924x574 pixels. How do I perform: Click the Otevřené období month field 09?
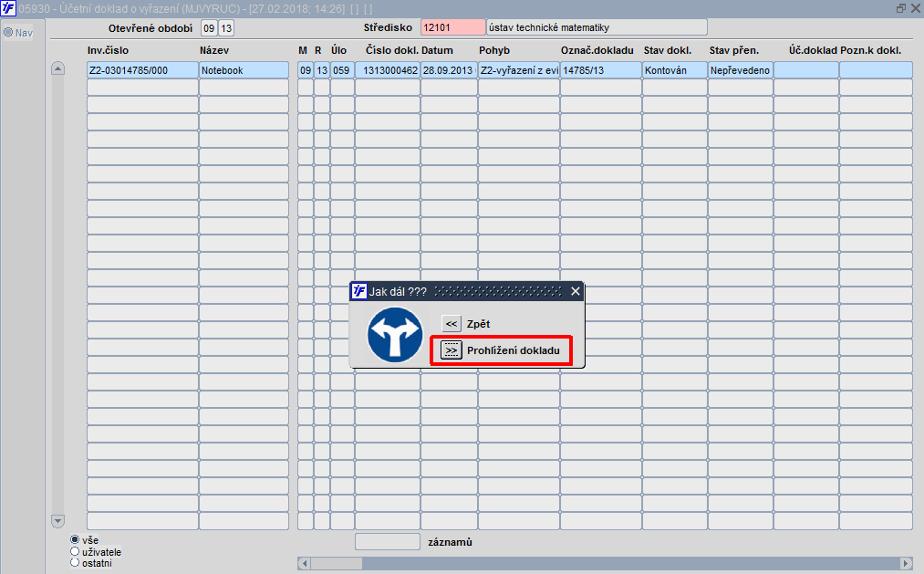(x=209, y=27)
